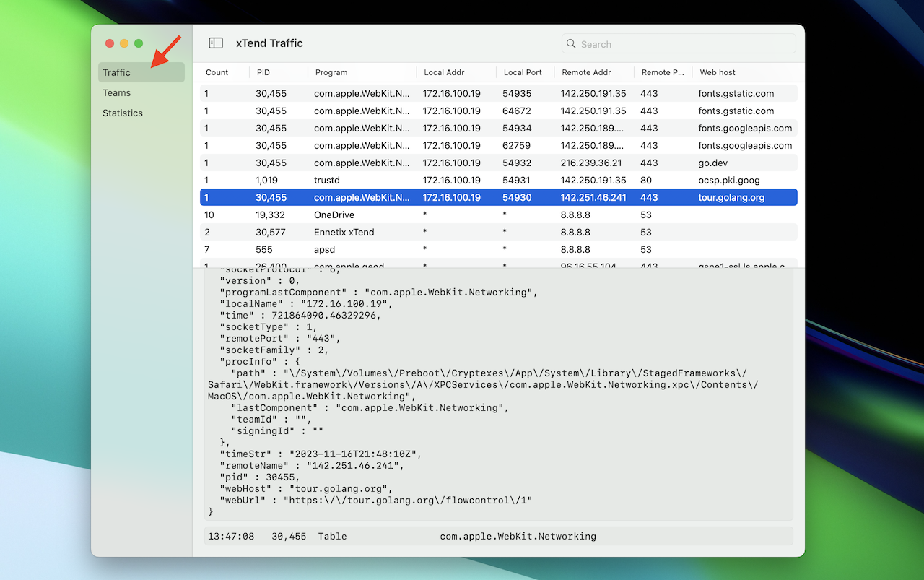
Task: Click the ocsp.pki.goog web host cell
Action: 729,180
